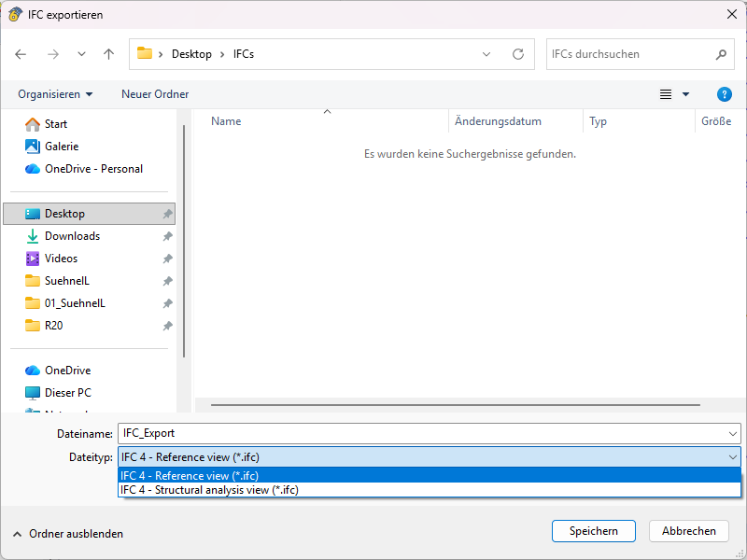Refresh the current folder view

pos(518,54)
